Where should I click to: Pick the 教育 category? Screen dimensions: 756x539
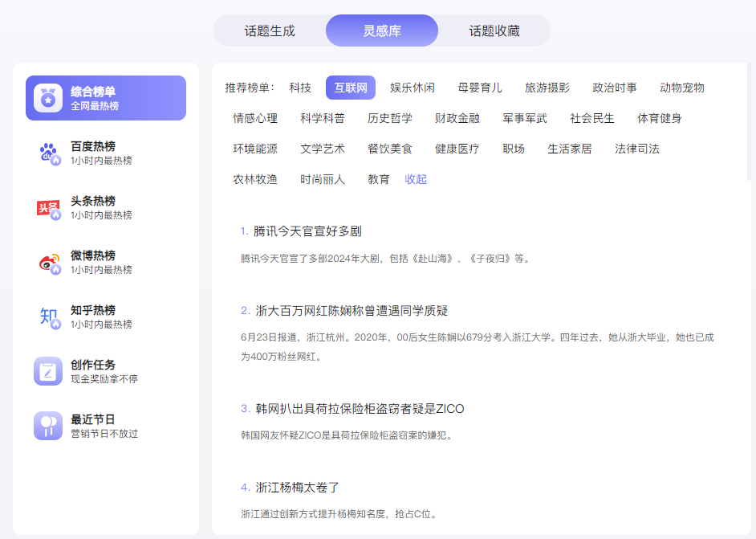[x=379, y=179]
